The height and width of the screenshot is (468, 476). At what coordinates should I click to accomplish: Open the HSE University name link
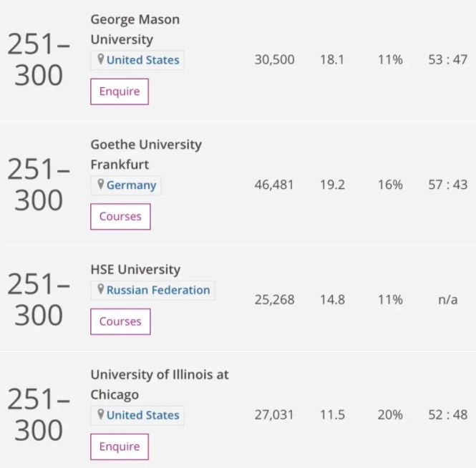pyautogui.click(x=135, y=269)
